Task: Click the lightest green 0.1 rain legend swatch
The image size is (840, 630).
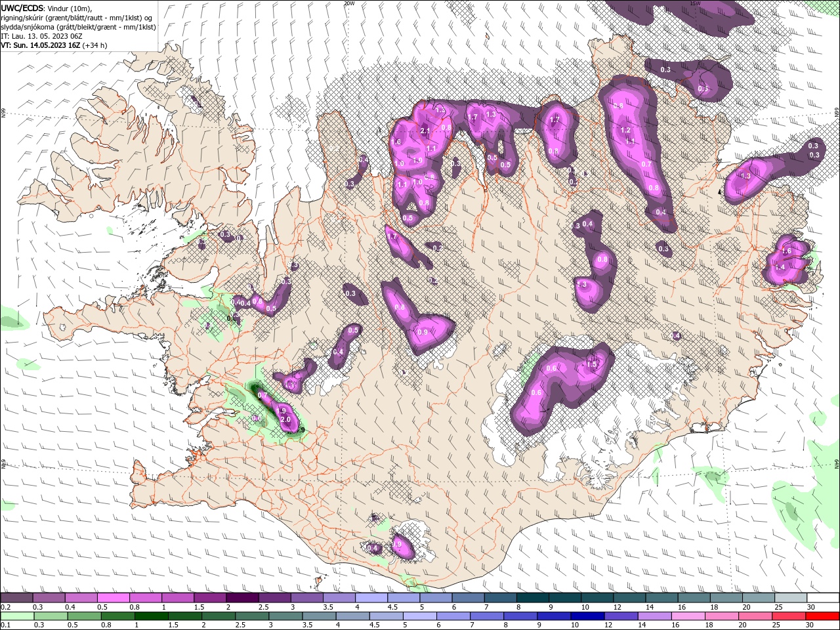Action: click(18, 616)
